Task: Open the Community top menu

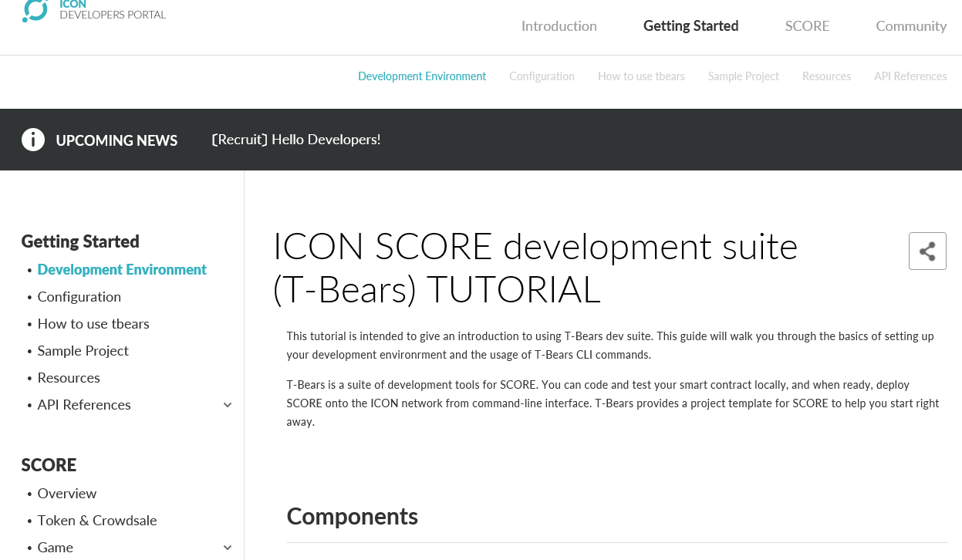Action: click(911, 26)
